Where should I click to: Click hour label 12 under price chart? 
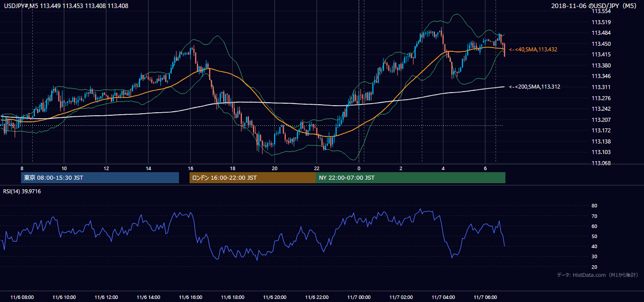tap(106, 168)
